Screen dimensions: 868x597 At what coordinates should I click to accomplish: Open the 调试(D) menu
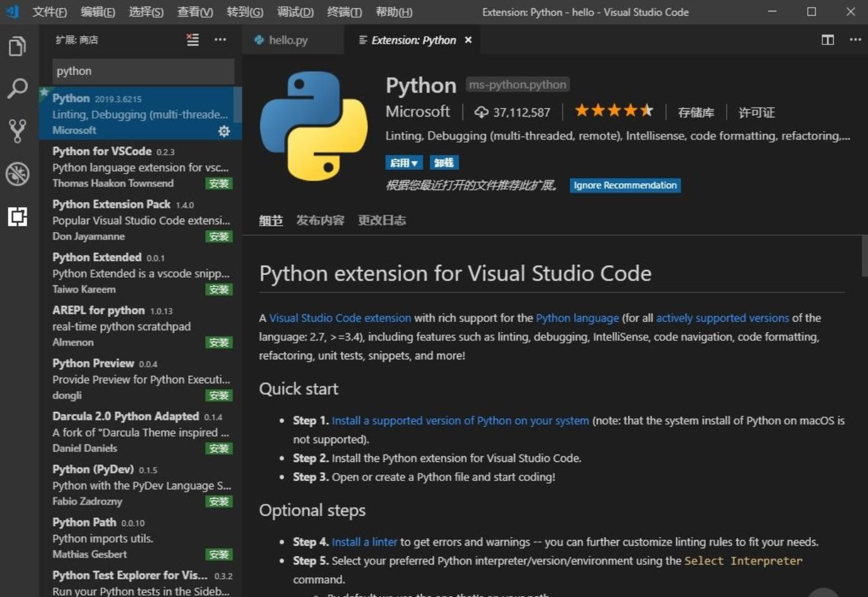295,11
